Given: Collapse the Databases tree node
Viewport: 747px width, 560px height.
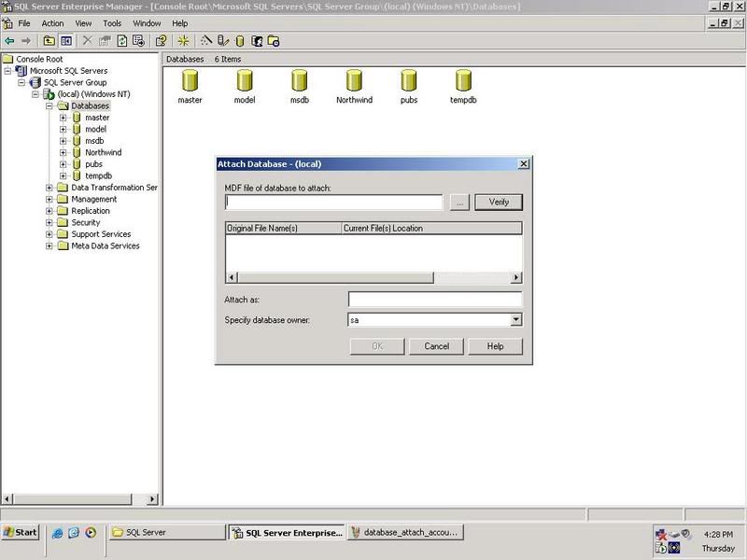Looking at the screenshot, I should pos(49,105).
